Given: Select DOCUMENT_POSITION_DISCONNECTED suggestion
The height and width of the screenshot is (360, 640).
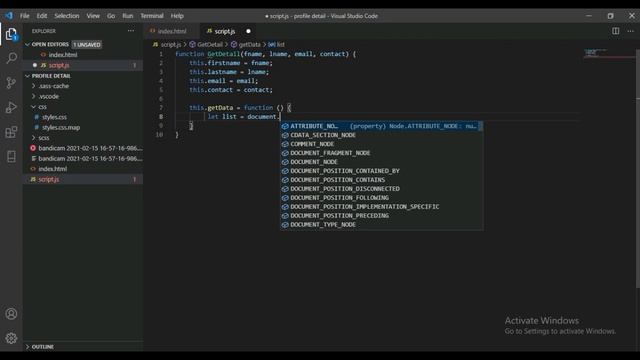Looking at the screenshot, I should [x=382, y=189].
